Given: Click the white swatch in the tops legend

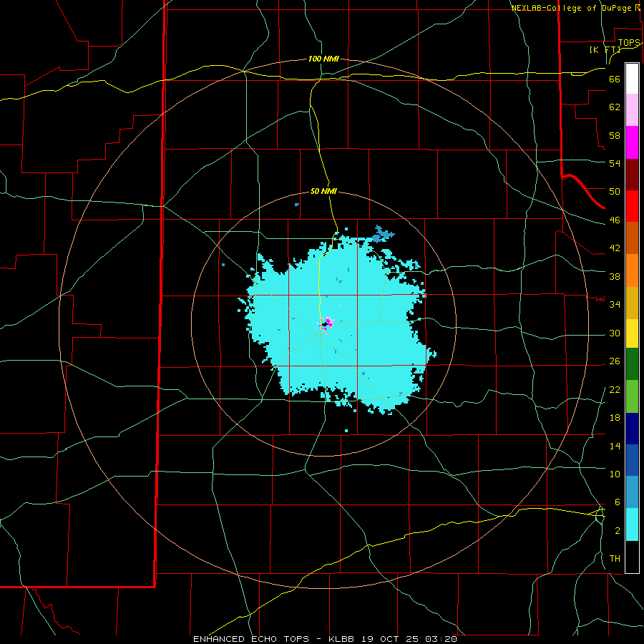Looking at the screenshot, I should tap(632, 79).
